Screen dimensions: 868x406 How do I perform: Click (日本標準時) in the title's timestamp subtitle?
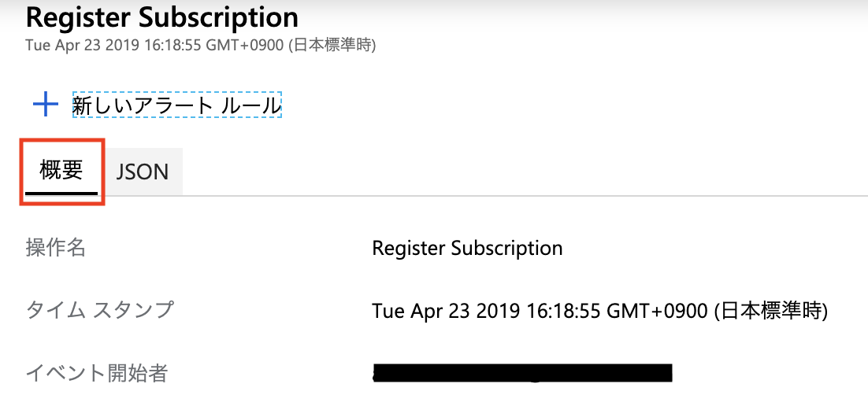334,45
